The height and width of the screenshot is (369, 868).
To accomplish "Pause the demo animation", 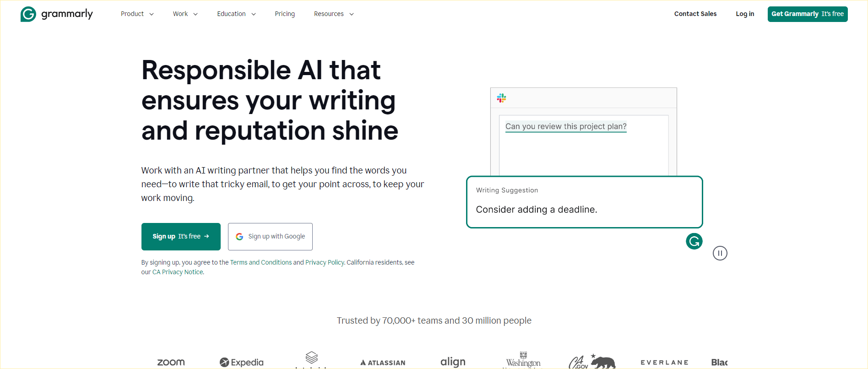I will tap(720, 253).
